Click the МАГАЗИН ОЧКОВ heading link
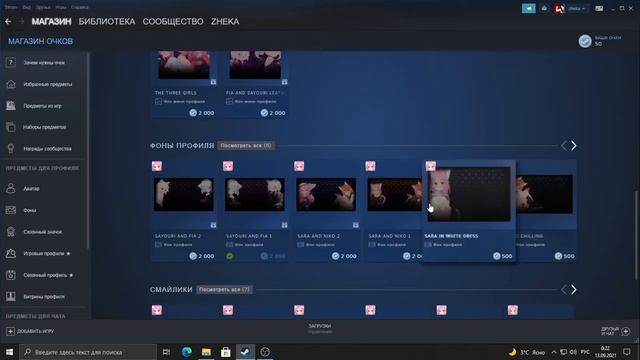Screen dimensions: 640x360 (x=40, y=41)
